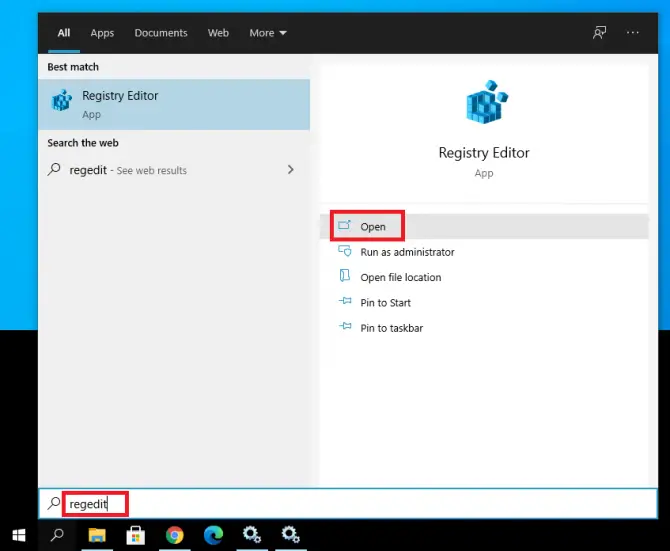Open the three-dot options menu
670x551 pixels.
[632, 32]
